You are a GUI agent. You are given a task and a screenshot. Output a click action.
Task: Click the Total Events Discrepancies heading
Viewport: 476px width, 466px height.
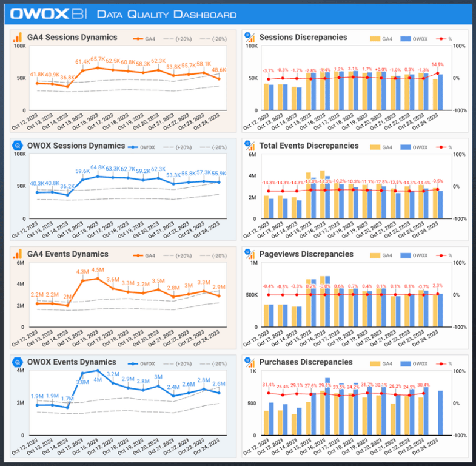[x=309, y=146]
